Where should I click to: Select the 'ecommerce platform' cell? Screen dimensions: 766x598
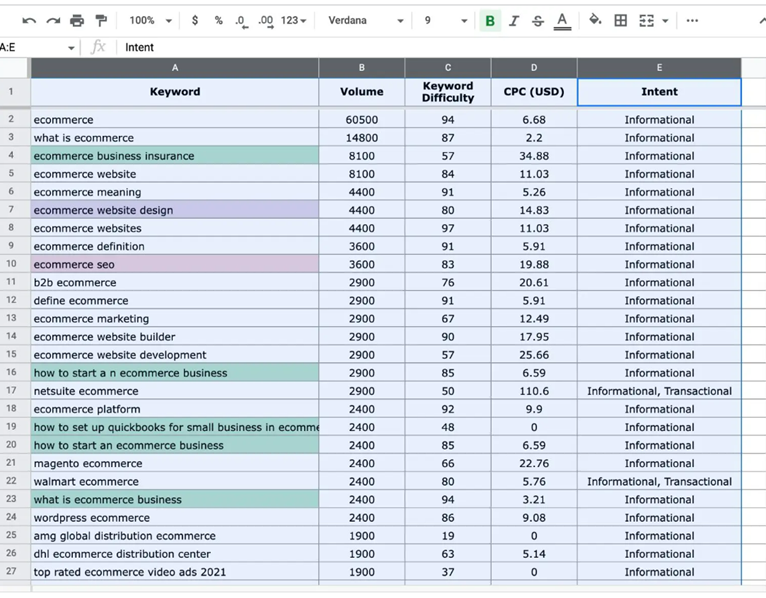click(x=175, y=409)
